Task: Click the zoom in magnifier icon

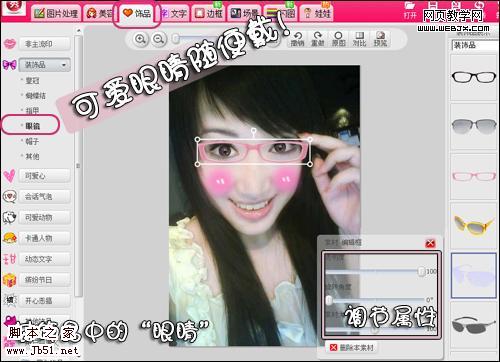Action: click(140, 39)
